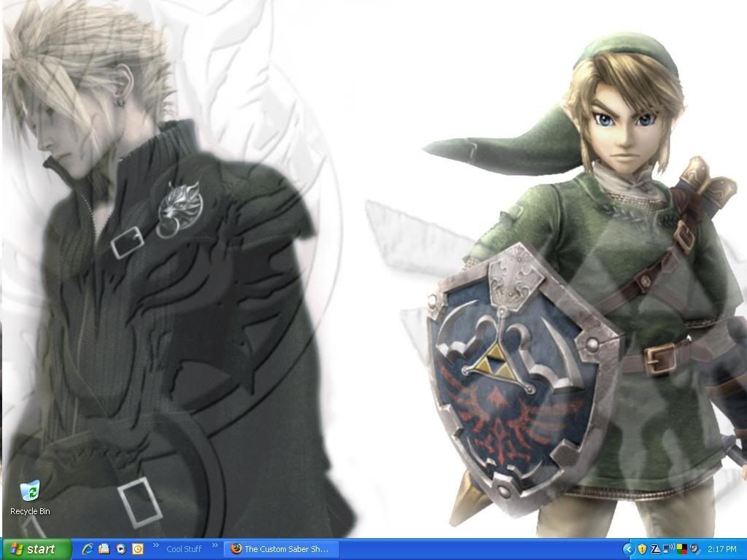Launch Internet Explorer from Quick Launch

[x=88, y=549]
